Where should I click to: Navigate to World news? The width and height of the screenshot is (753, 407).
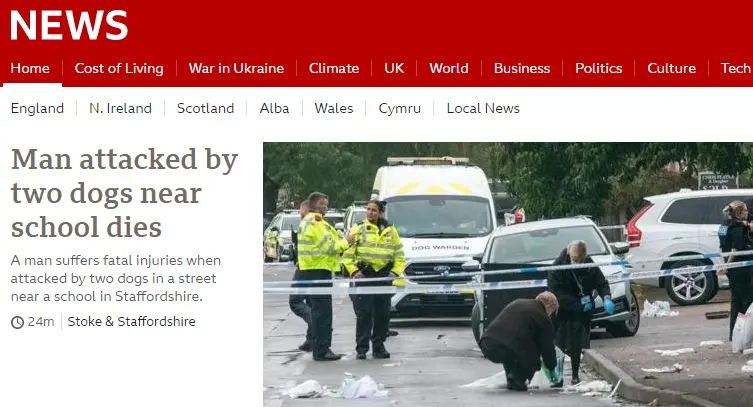click(449, 68)
